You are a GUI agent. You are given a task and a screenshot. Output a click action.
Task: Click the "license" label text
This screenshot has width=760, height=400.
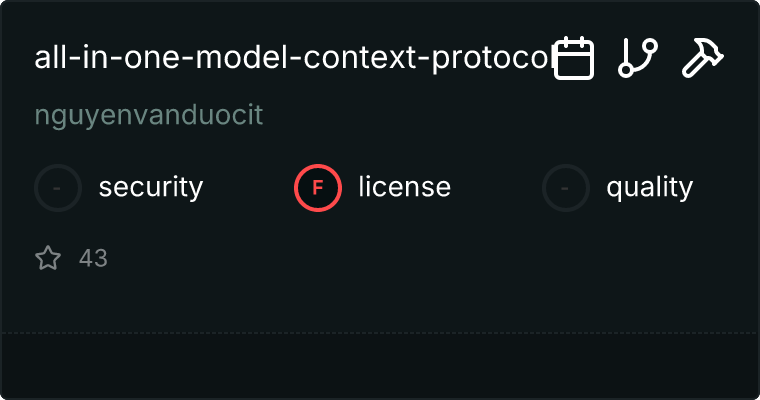pos(404,187)
